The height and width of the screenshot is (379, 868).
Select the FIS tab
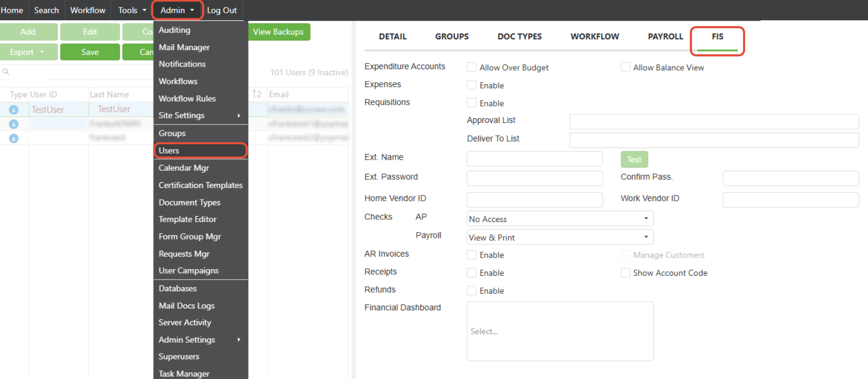pyautogui.click(x=717, y=37)
